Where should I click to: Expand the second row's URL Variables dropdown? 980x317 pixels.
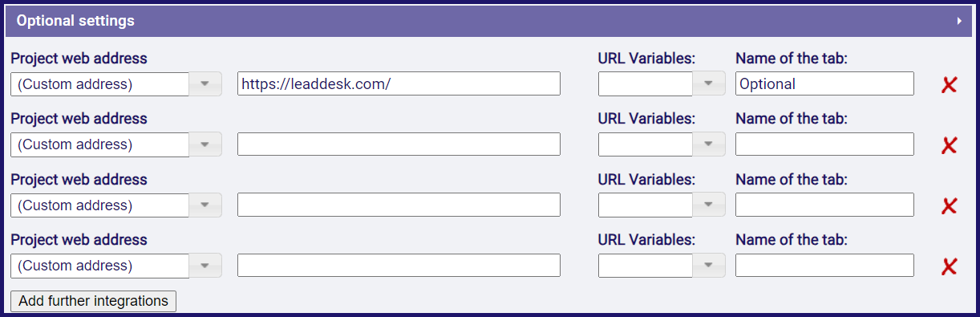[x=662, y=144]
